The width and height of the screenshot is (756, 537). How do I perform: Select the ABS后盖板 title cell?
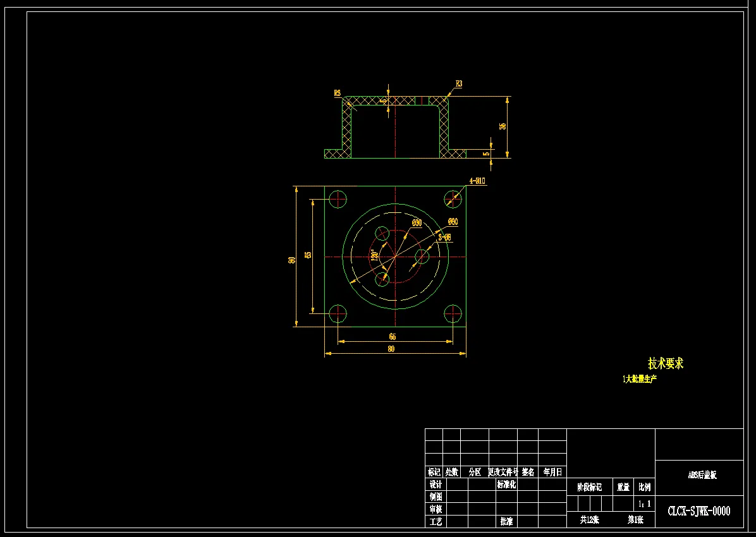[x=702, y=475]
